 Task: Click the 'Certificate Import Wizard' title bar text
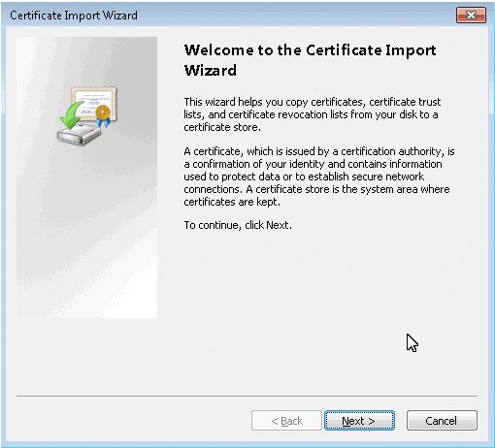pos(74,16)
